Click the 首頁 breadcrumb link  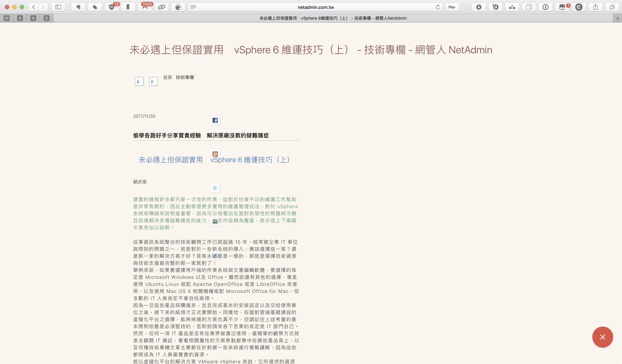167,77
